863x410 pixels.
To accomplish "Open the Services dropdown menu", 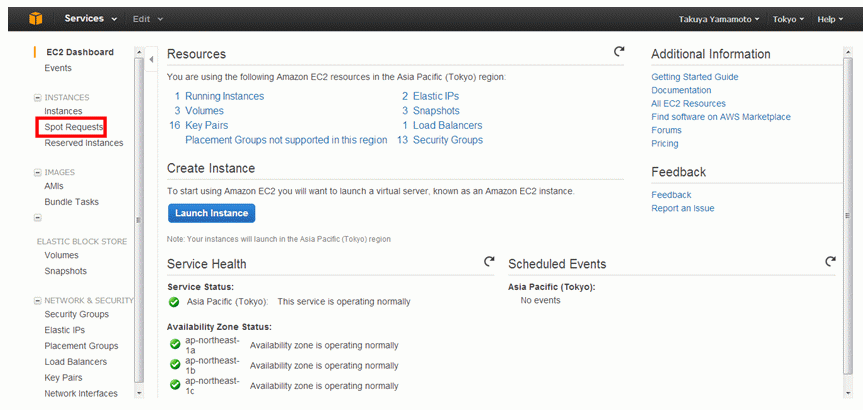I will pos(91,19).
